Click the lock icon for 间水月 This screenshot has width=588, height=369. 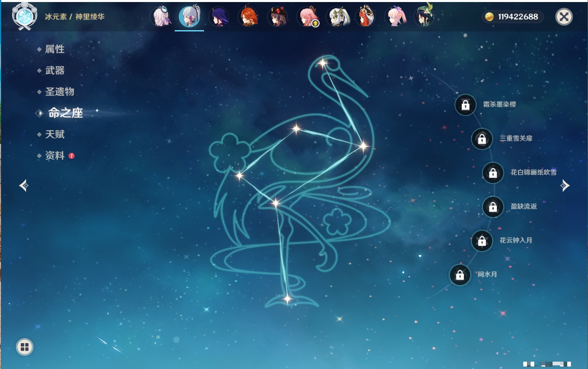coord(460,275)
